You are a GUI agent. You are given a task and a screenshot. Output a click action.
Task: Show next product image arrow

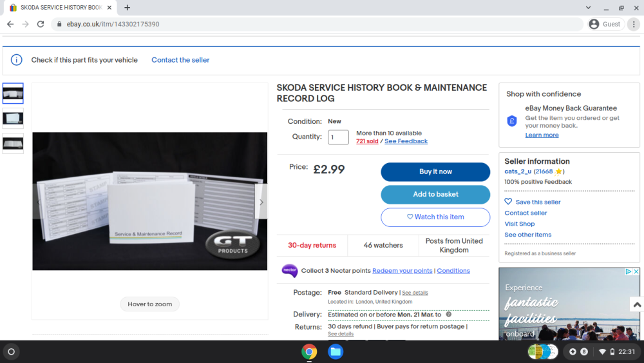coord(261,202)
